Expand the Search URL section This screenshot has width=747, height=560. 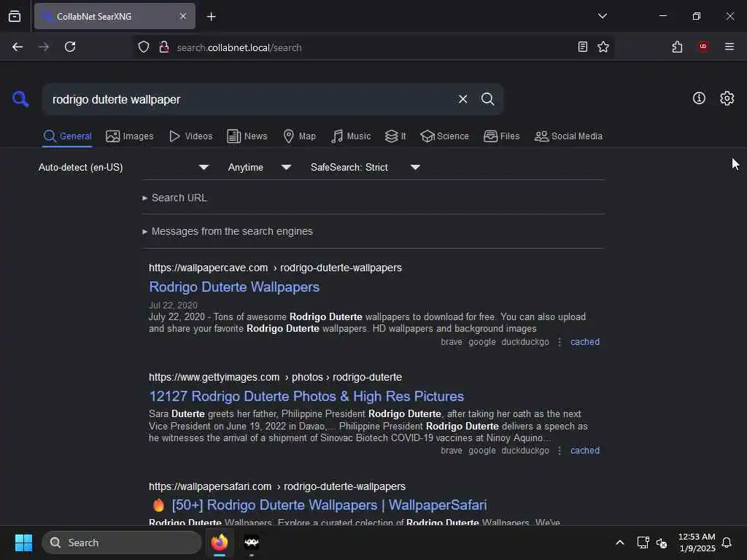pyautogui.click(x=174, y=198)
